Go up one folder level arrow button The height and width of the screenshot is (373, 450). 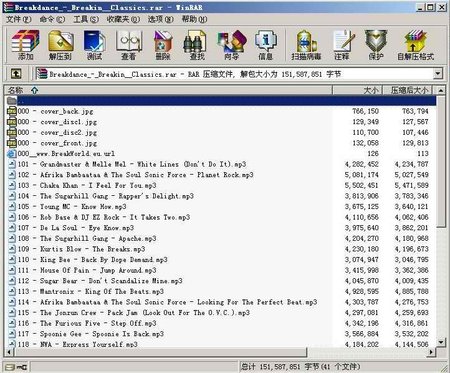pos(16,74)
